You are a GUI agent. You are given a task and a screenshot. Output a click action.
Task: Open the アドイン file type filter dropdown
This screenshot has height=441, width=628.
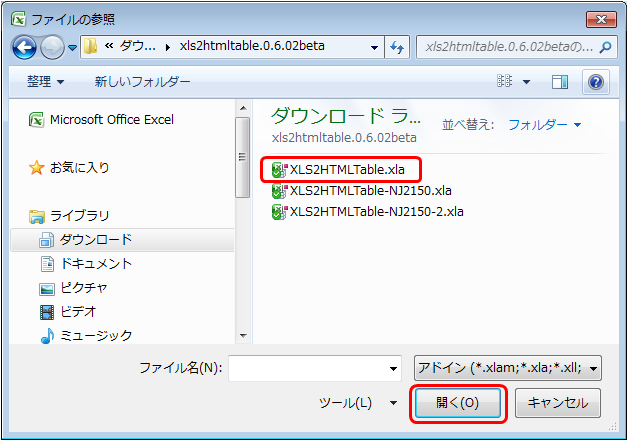click(507, 368)
